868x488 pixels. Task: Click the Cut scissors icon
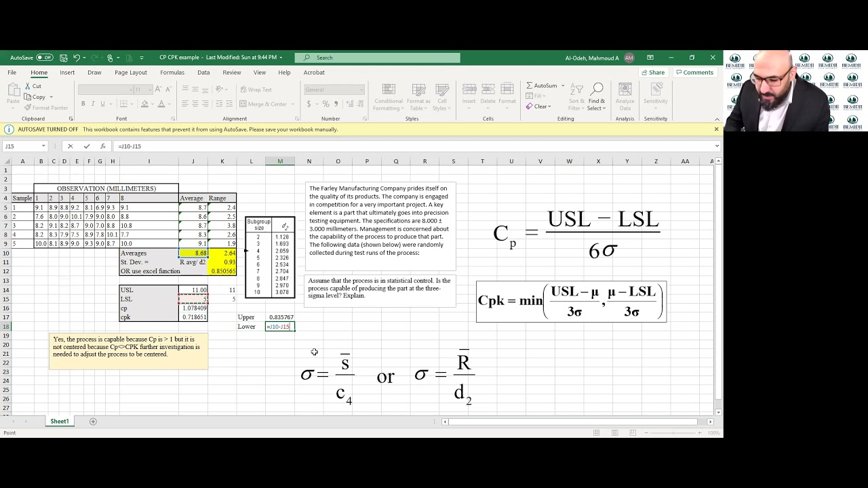coord(28,86)
